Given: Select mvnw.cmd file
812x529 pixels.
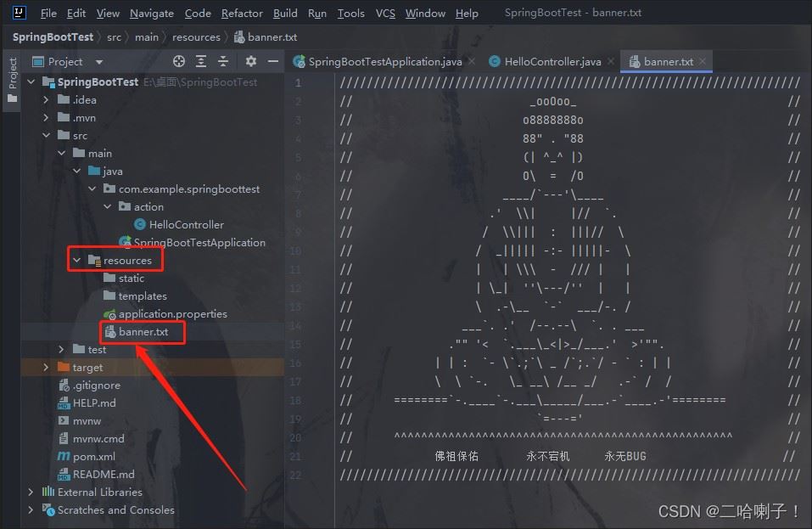Looking at the screenshot, I should click(x=91, y=438).
